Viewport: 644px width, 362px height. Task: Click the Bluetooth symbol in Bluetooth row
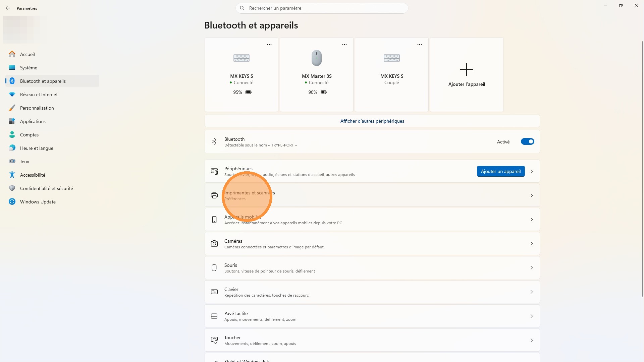[x=214, y=142]
